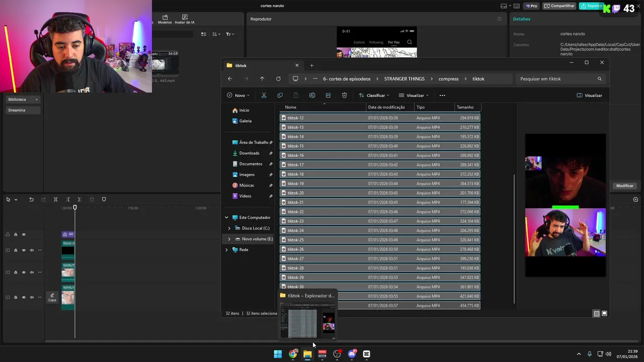Open Voicemeeter from the taskbar
This screenshot has height=362, width=644.
(x=322, y=354)
